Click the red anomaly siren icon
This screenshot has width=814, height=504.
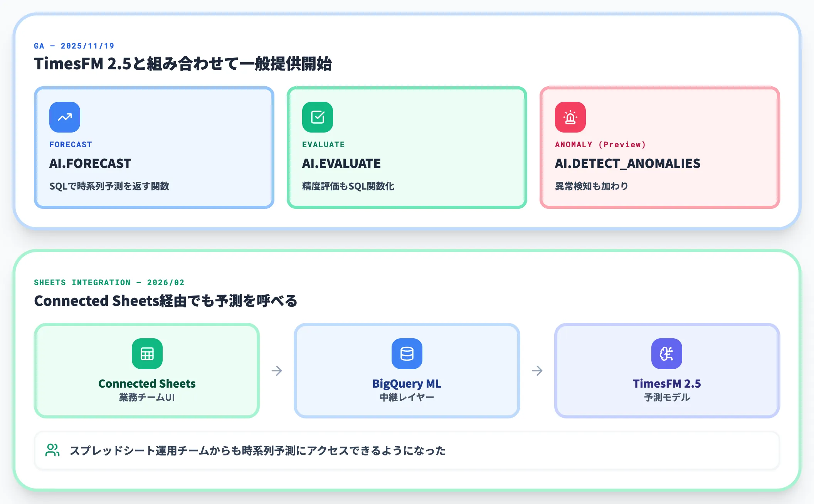click(x=570, y=117)
